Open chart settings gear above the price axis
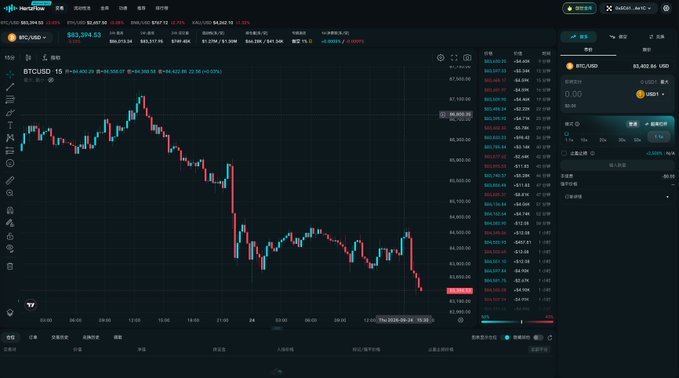This screenshot has width=679, height=378. (440, 58)
